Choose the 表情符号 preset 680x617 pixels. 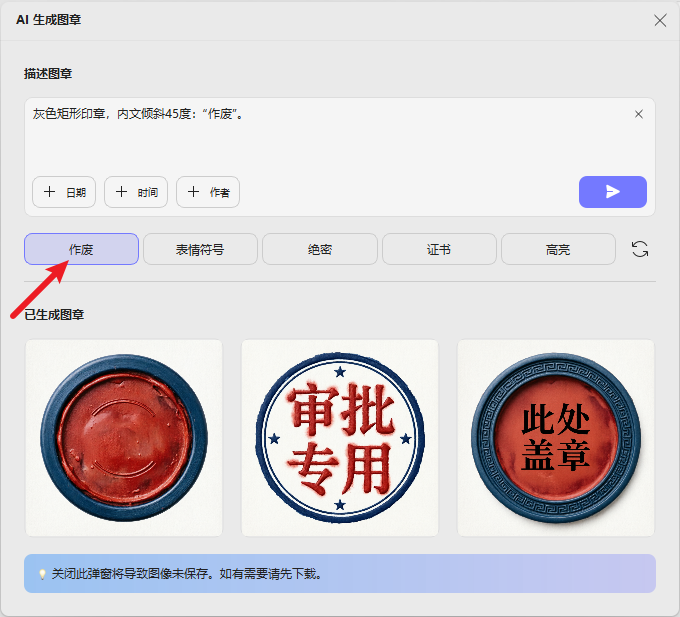point(200,249)
